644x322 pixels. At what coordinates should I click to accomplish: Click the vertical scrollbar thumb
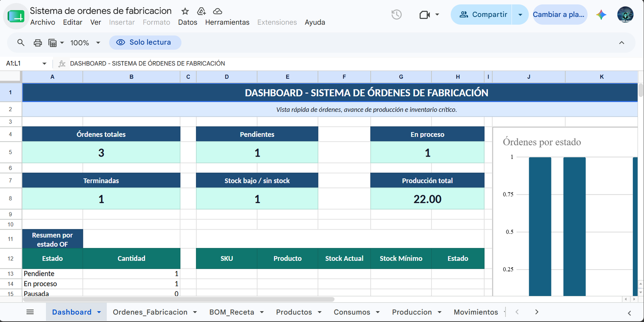(x=640, y=91)
